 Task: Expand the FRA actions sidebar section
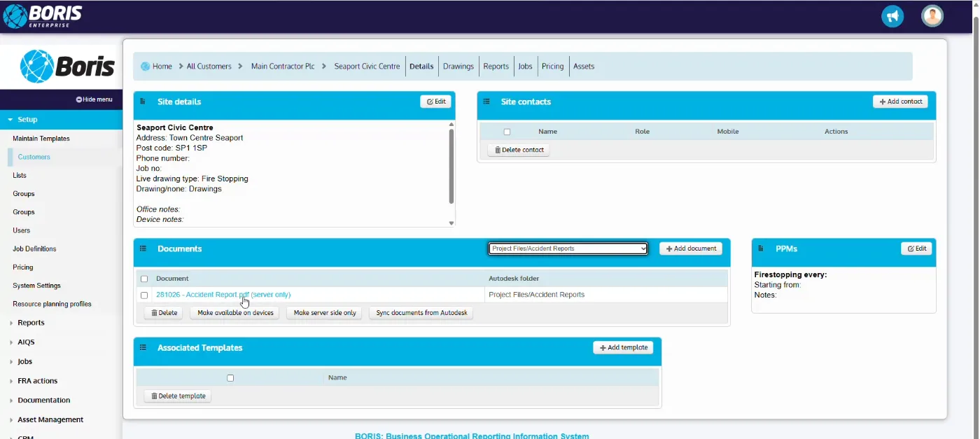pyautogui.click(x=37, y=381)
